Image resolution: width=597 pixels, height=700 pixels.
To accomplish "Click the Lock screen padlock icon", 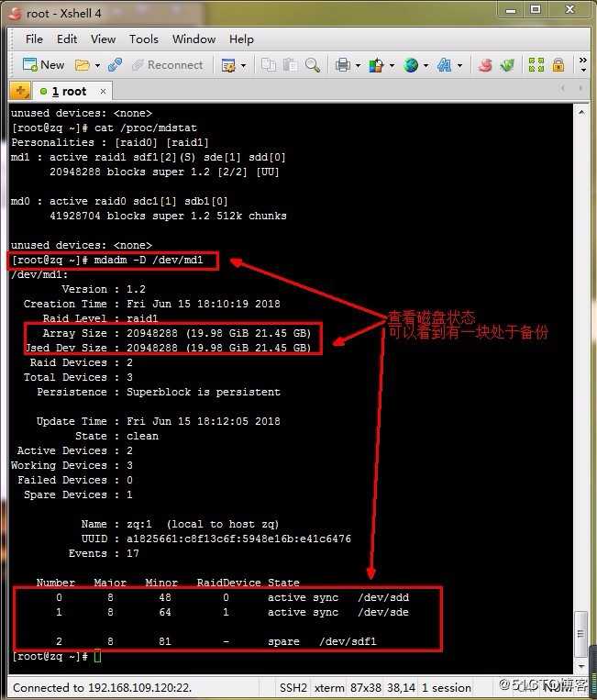I will (558, 65).
